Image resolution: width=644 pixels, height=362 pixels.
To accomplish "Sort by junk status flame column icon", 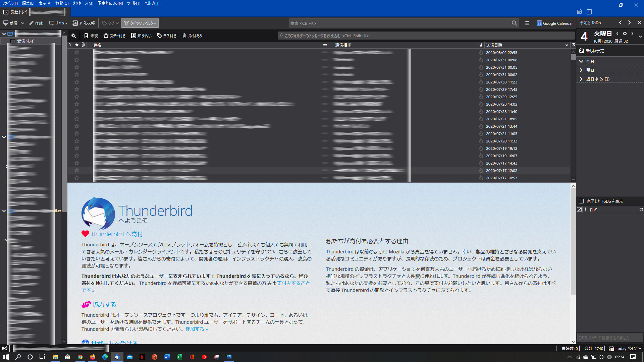I will click(481, 45).
